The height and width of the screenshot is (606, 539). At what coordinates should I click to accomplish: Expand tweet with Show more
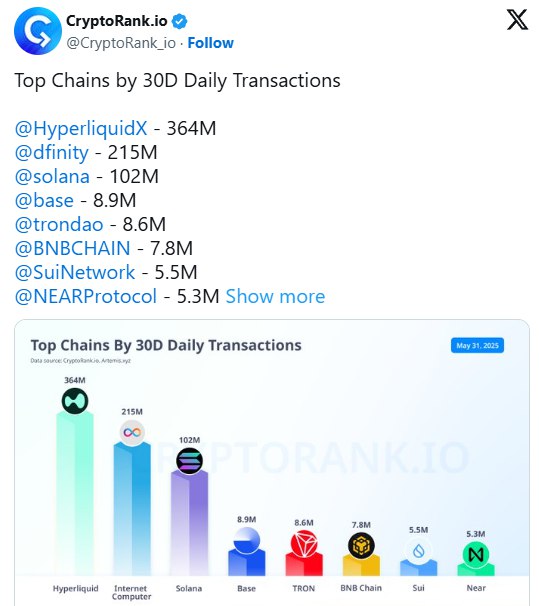coord(275,296)
